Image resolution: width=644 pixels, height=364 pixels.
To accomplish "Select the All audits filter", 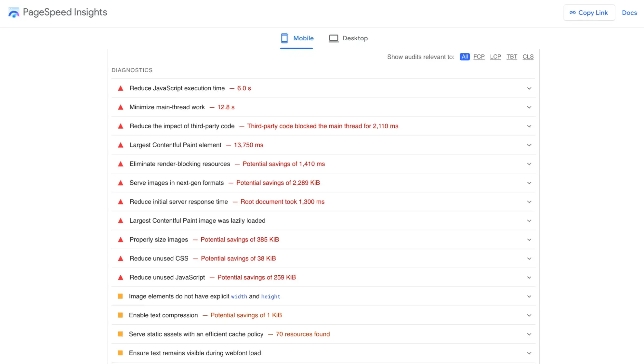I will [465, 57].
